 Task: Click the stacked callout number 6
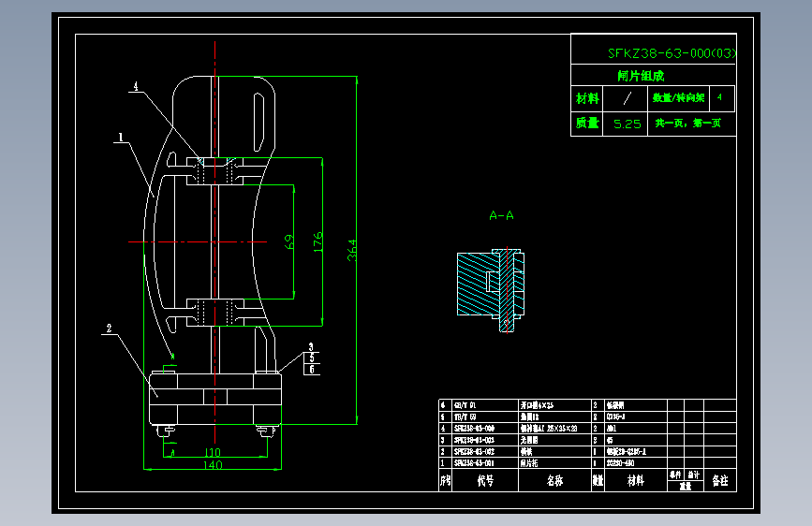312,369
